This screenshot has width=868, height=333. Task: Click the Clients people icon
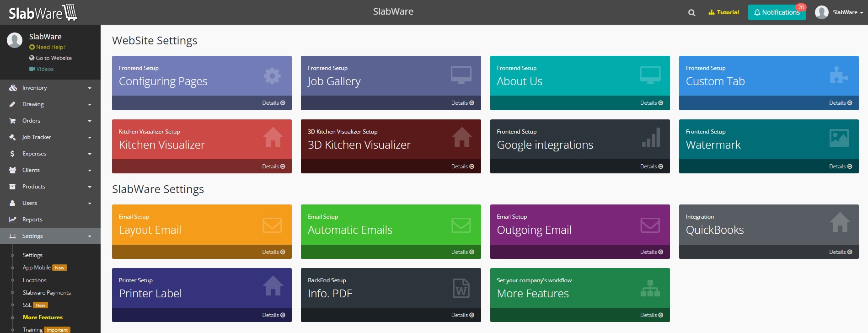pyautogui.click(x=12, y=170)
